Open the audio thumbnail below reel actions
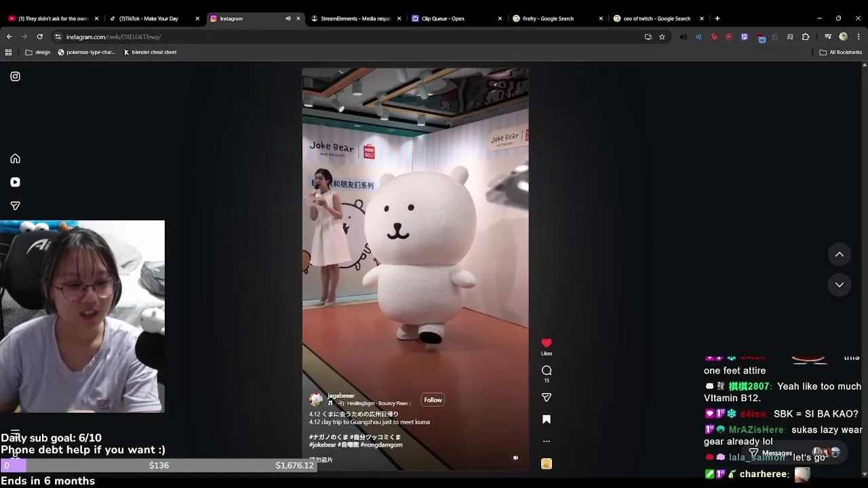The width and height of the screenshot is (868, 488). point(547,464)
